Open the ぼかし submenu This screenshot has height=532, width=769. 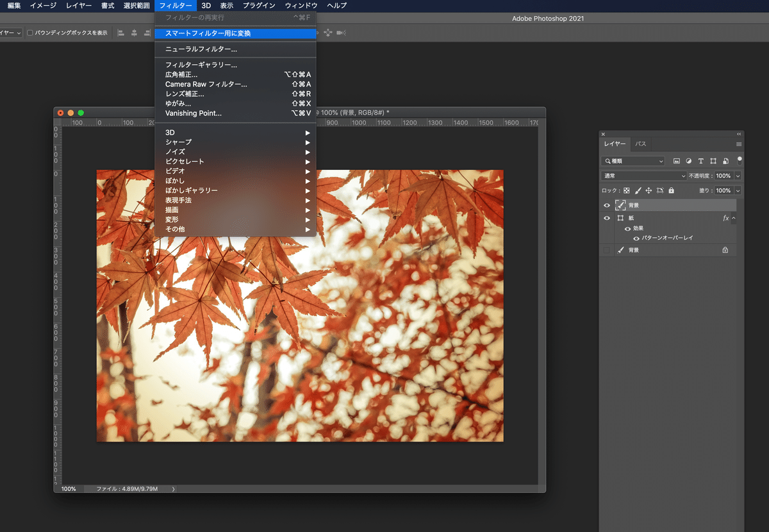175,181
